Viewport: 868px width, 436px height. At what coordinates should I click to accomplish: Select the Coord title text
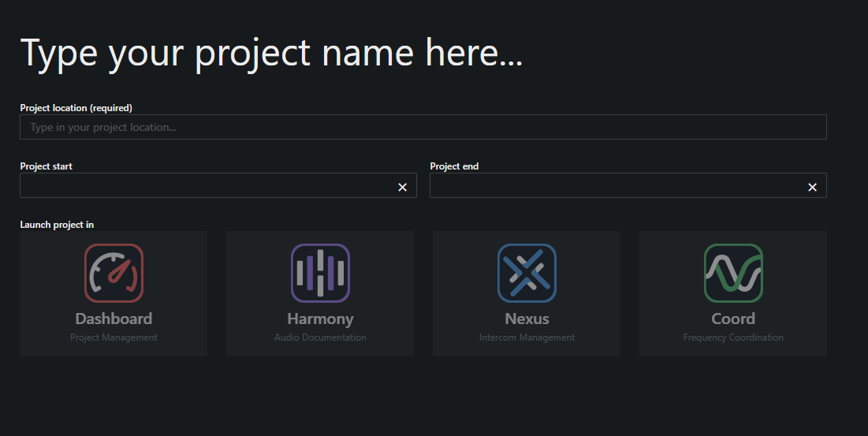click(733, 319)
